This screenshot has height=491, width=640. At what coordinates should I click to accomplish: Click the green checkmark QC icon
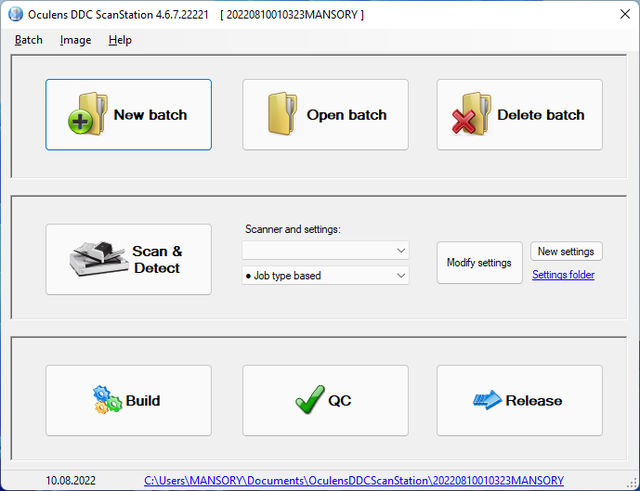310,399
